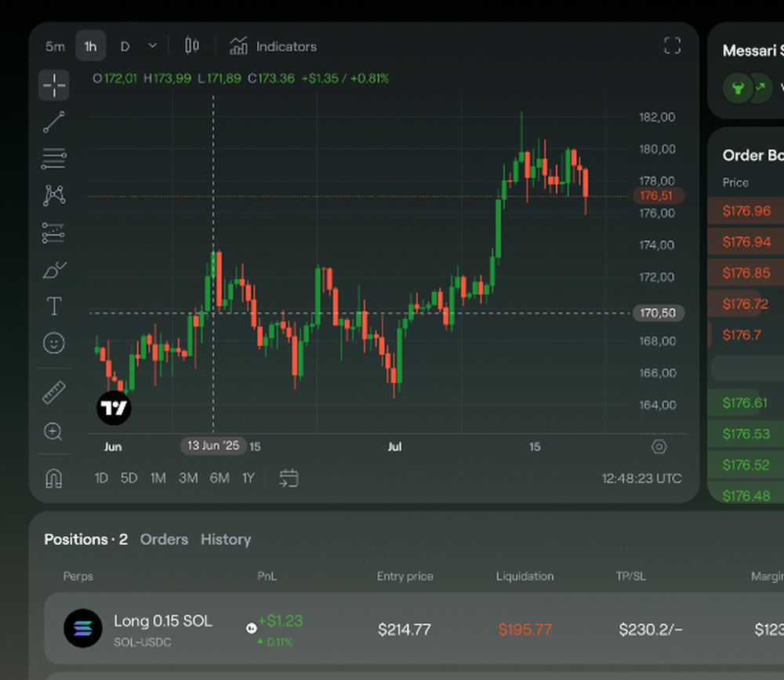This screenshot has width=784, height=680.
Task: Select the 1h timeframe
Action: (x=90, y=46)
